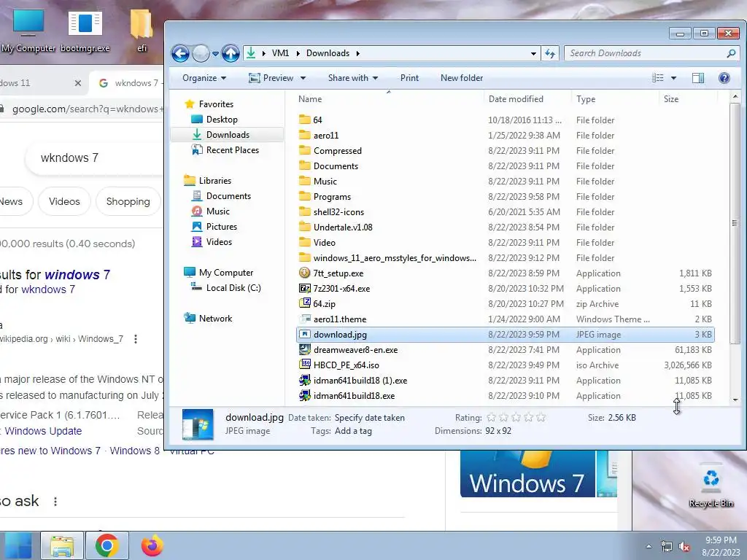Go up one folder level in Explorer
The image size is (747, 560).
[231, 53]
